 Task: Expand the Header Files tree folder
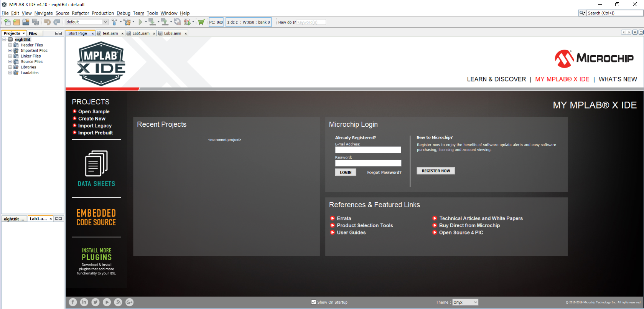[10, 45]
